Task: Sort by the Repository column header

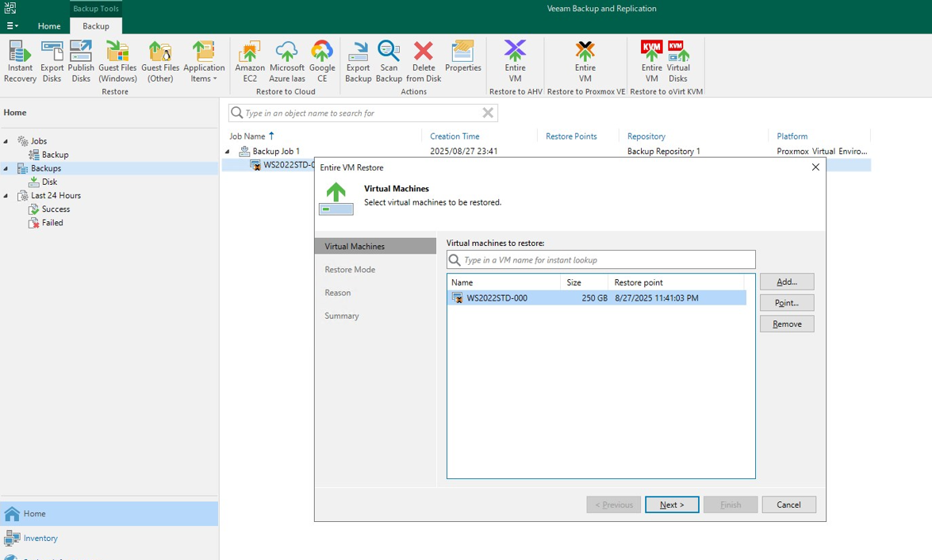Action: point(646,136)
